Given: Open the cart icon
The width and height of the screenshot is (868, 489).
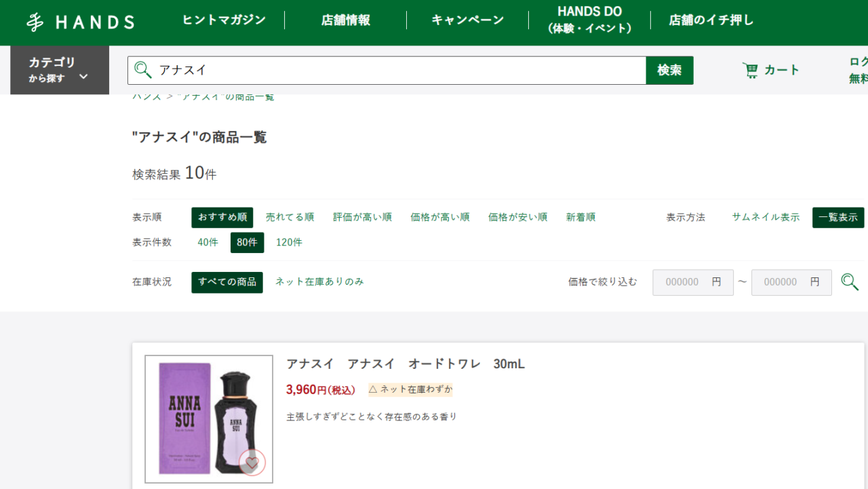Looking at the screenshot, I should [x=750, y=70].
